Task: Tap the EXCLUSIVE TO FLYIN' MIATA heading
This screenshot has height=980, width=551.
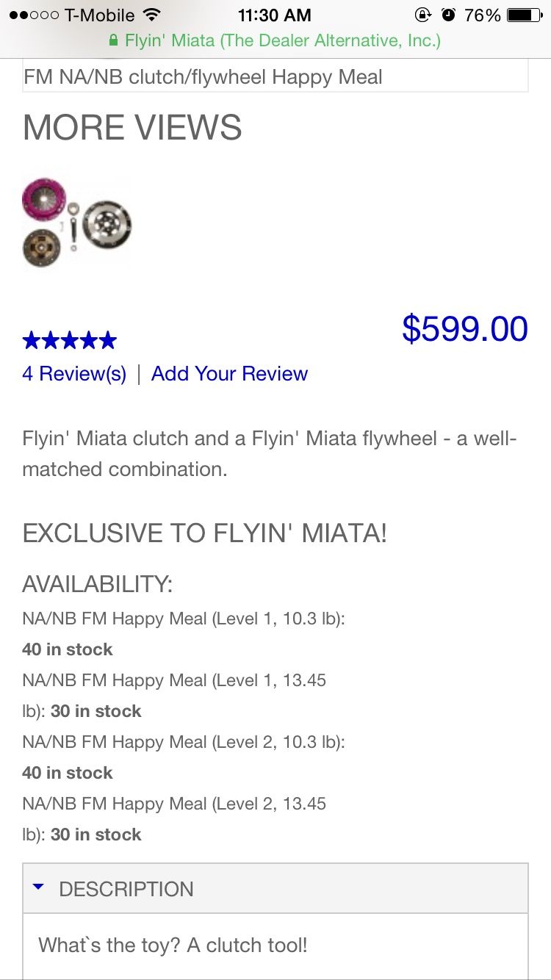Action: (x=204, y=533)
